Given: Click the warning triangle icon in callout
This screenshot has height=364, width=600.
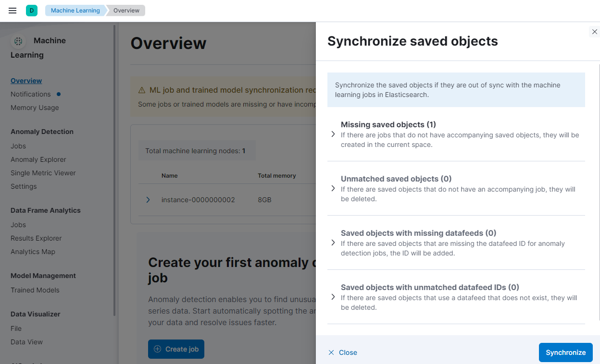Looking at the screenshot, I should tap(142, 90).
